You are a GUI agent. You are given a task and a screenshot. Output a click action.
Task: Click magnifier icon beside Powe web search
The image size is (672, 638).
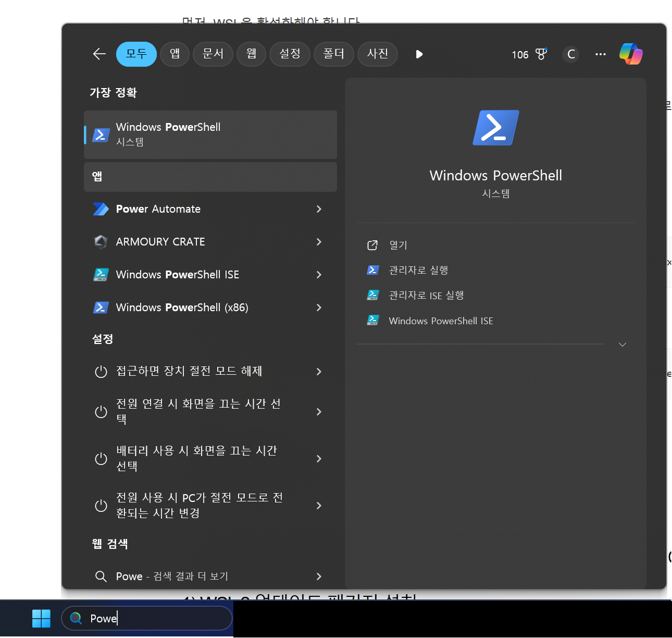tap(101, 576)
